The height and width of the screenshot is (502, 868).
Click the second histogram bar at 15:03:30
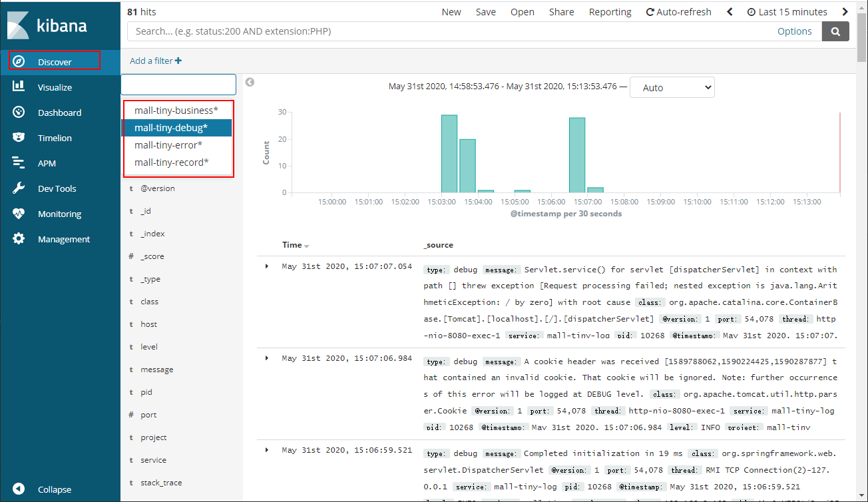(x=468, y=166)
